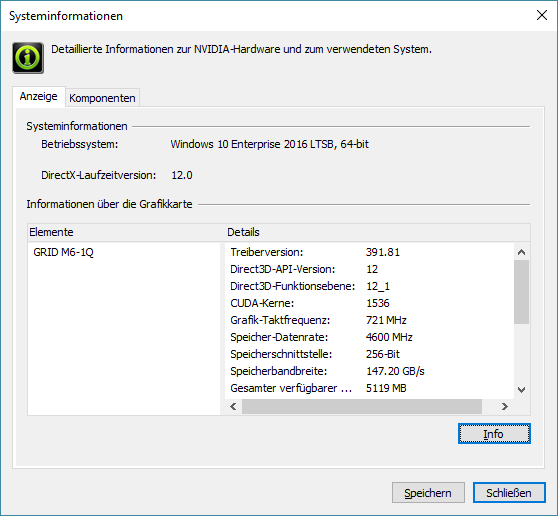Select the Speicherschnittstelle row
This screenshot has height=516, width=558.
[369, 354]
